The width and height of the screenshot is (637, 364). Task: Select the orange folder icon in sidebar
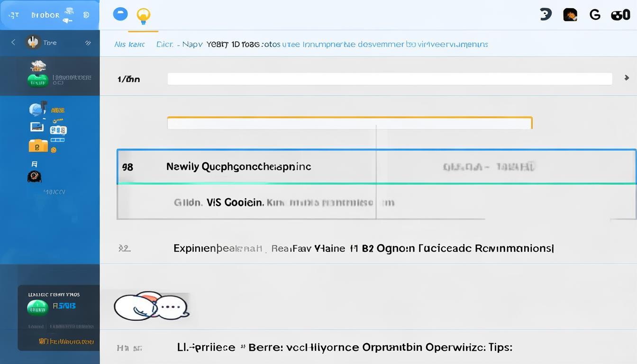pos(38,146)
